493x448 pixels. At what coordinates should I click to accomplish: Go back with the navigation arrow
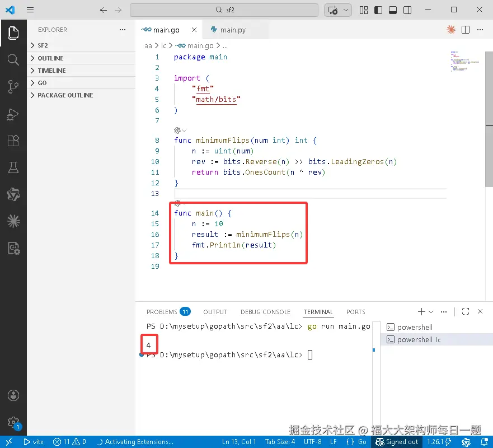tap(104, 10)
